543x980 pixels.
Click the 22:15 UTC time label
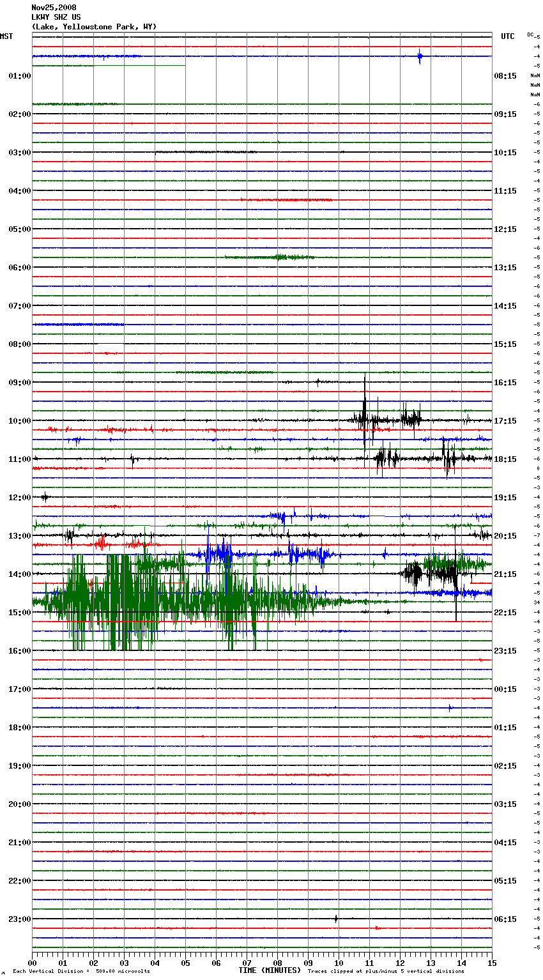click(505, 613)
